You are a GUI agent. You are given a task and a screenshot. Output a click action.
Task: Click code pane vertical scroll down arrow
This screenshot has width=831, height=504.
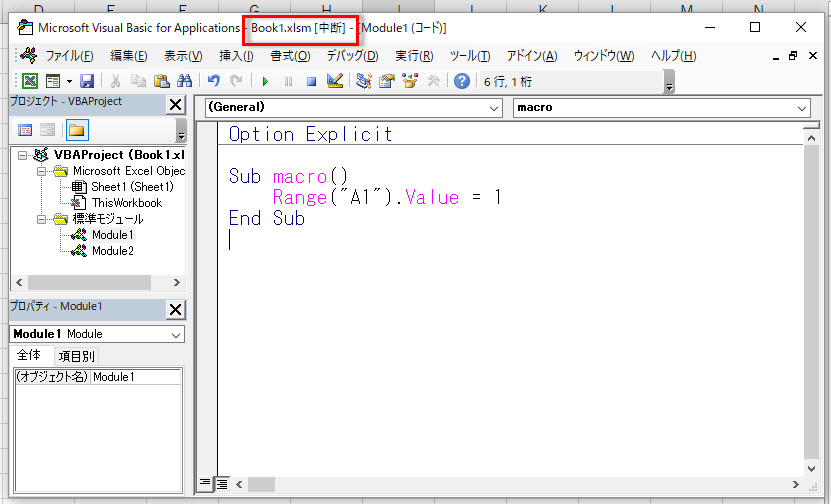pos(811,468)
